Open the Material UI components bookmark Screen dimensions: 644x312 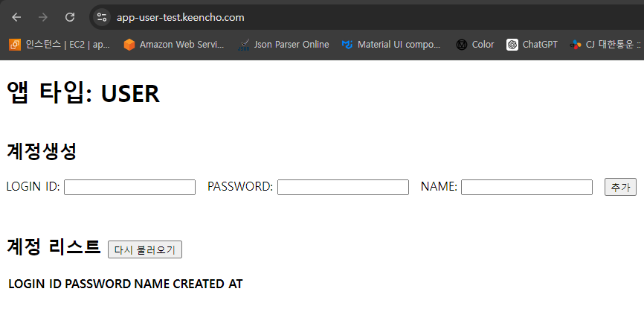(x=391, y=45)
